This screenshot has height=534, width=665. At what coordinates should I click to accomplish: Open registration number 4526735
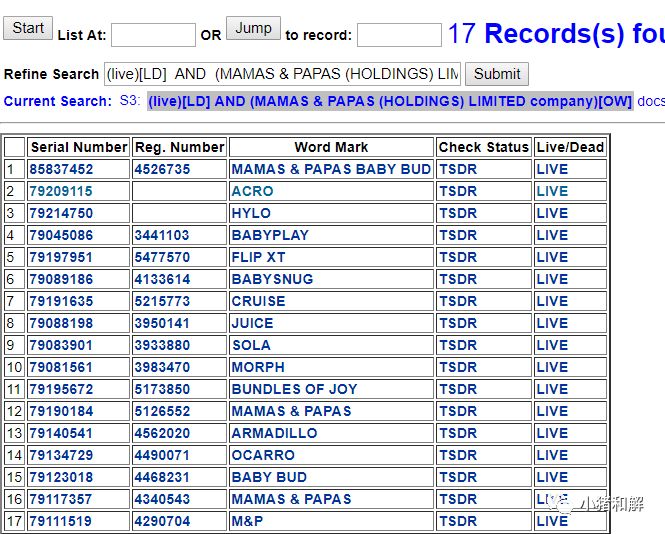162,169
